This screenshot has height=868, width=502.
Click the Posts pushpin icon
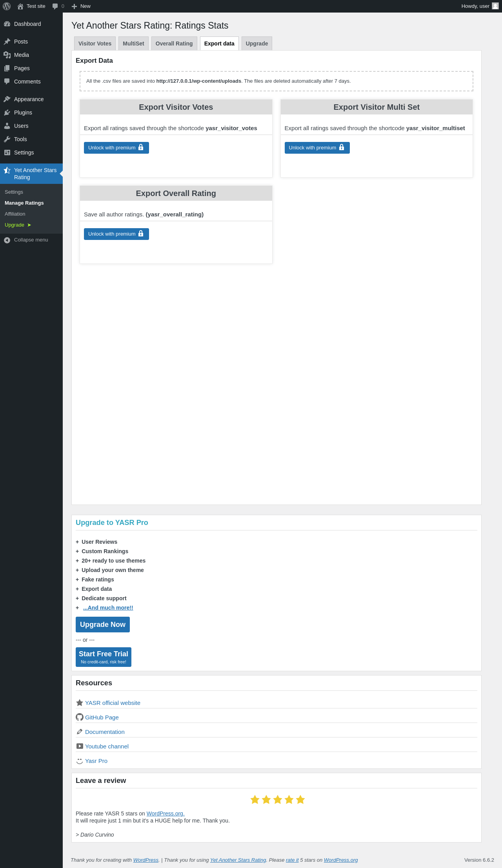(x=7, y=42)
